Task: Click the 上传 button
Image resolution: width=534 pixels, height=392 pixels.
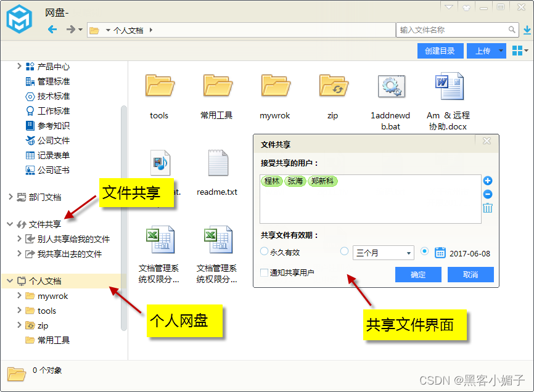Action: click(x=482, y=51)
